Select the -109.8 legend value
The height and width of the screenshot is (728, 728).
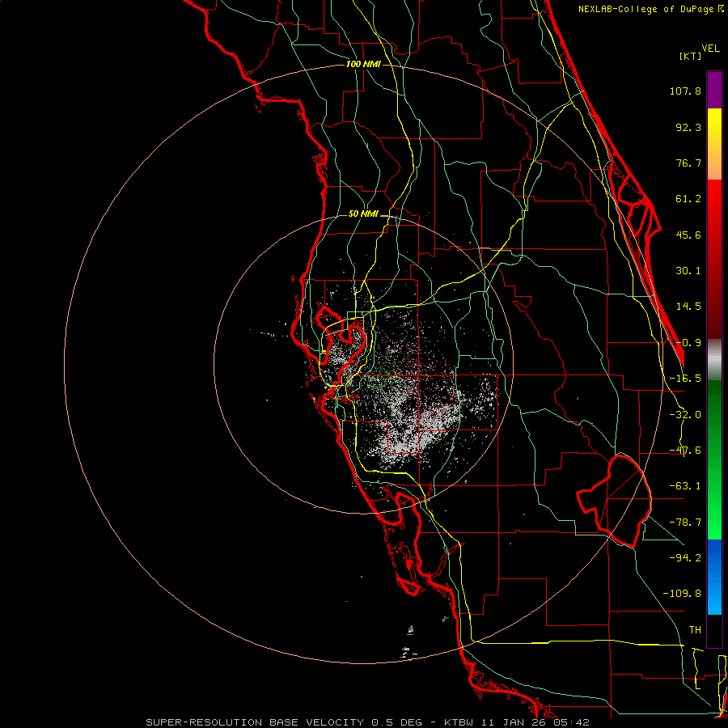[682, 594]
